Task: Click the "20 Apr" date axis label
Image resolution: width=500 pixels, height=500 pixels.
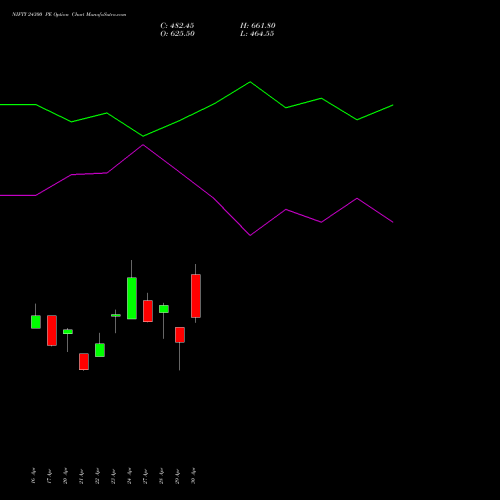Action: (65, 476)
